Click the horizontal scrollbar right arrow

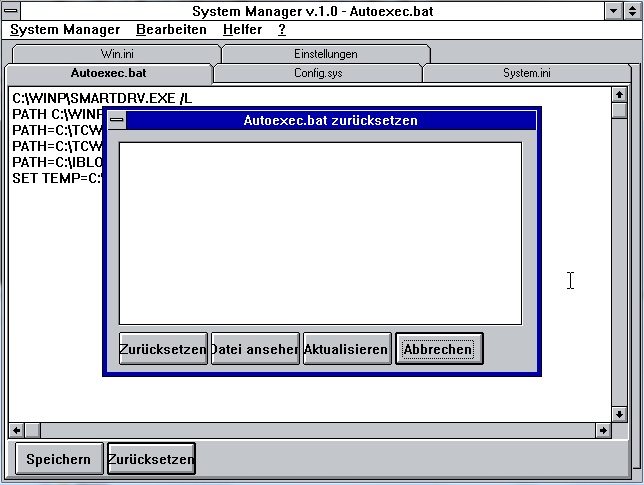click(603, 430)
